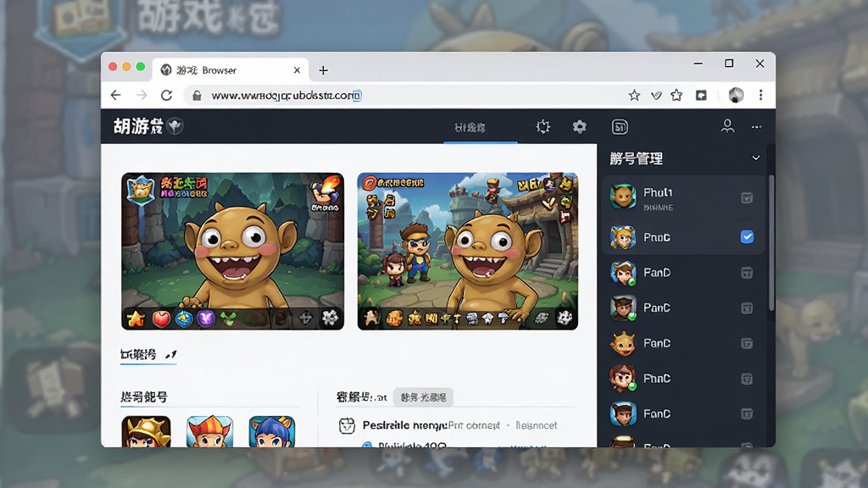Open the golden helmet character thumbnail
This screenshot has width=868, height=488.
pyautogui.click(x=146, y=431)
